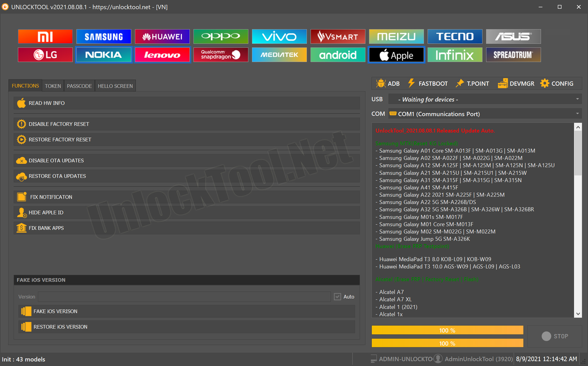Click the 'Alcatel A7 XL' log line

(393, 299)
